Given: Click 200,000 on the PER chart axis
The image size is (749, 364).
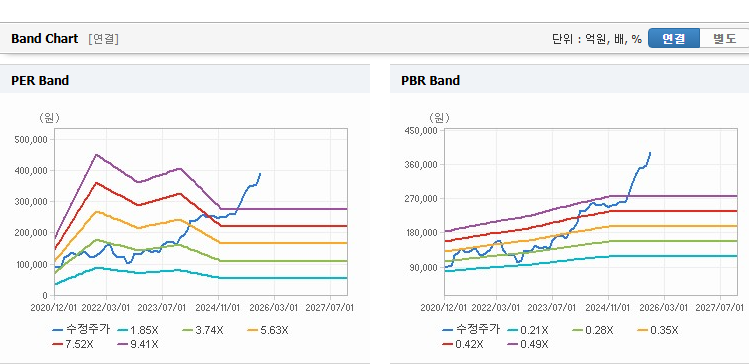Looking at the screenshot, I should pos(32,233).
